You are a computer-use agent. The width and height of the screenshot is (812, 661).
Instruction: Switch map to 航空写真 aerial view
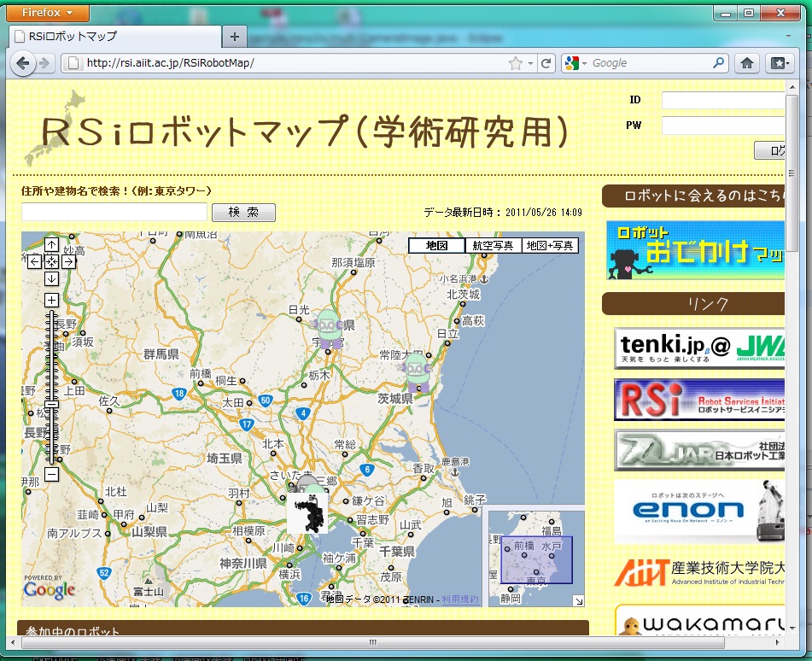[493, 246]
